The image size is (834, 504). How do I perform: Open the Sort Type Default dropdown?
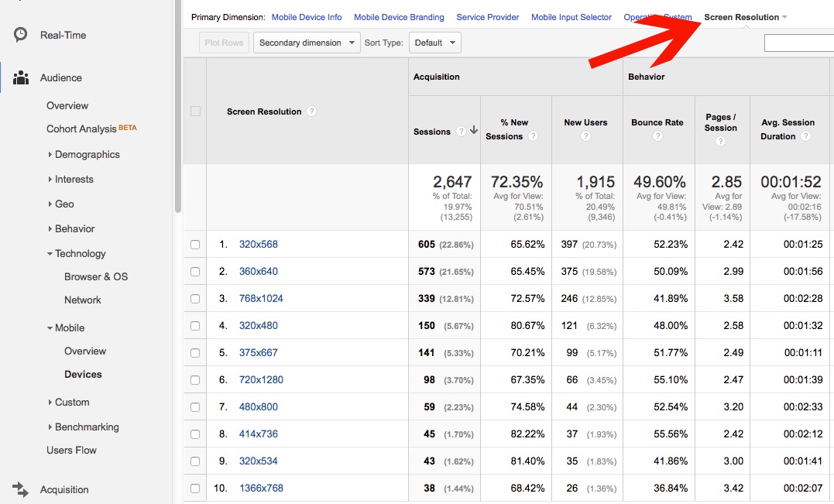tap(434, 43)
